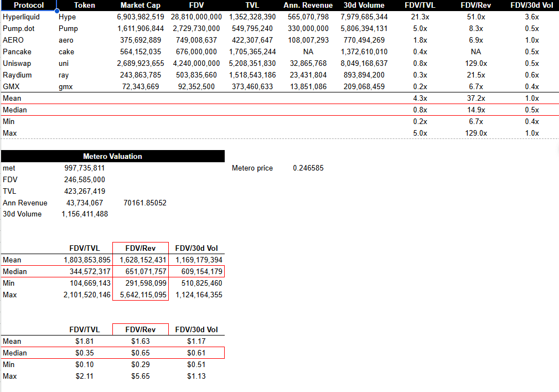The height and width of the screenshot is (392, 559).
Task: Click Pump Ann. Revenue 330,000,000
Action: pyautogui.click(x=308, y=29)
